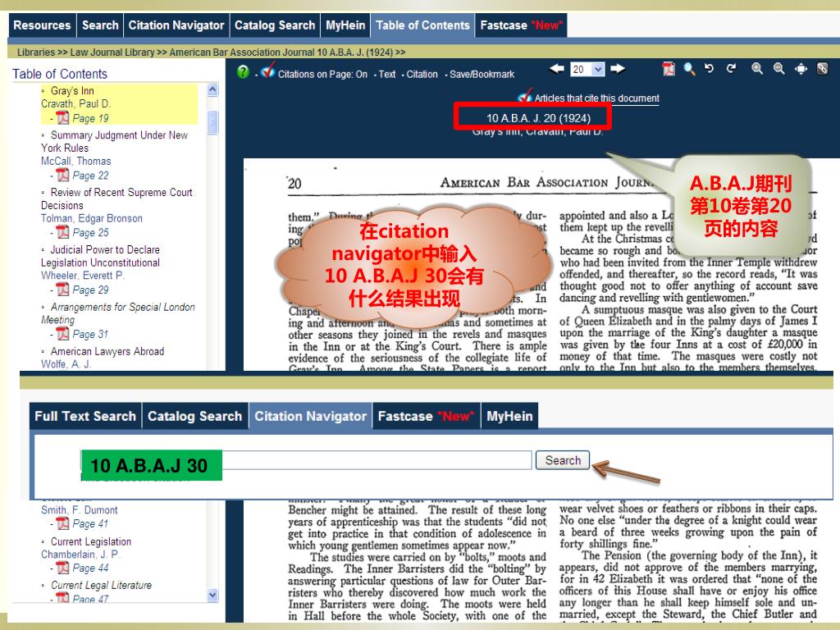Click the contents scrollbar thumb
The image size is (840, 630).
(212, 122)
